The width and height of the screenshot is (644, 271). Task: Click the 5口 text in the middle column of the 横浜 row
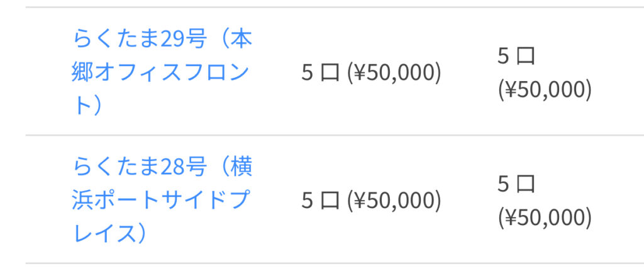click(321, 201)
